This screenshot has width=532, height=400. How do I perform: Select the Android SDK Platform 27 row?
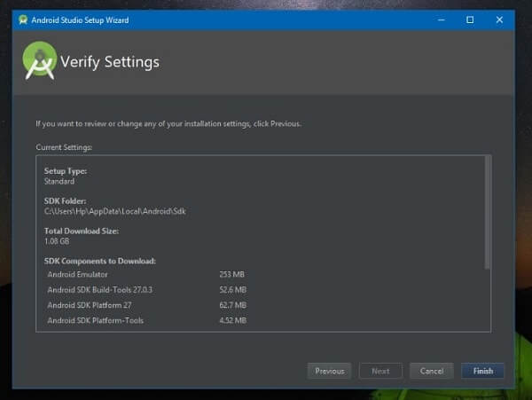pyautogui.click(x=146, y=305)
